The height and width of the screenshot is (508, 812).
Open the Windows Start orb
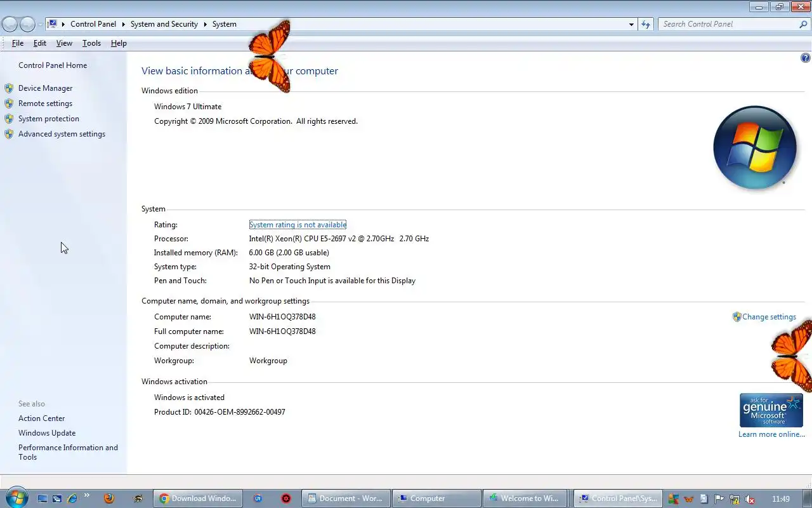coord(16,498)
